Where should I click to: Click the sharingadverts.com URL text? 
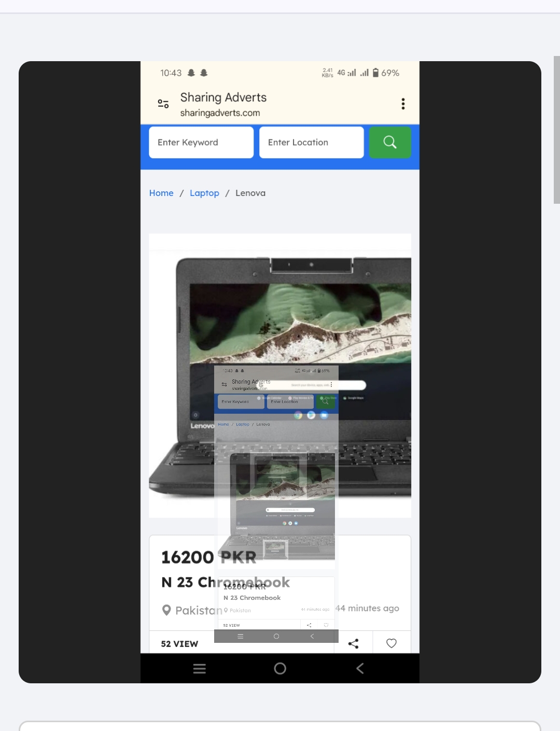220,113
